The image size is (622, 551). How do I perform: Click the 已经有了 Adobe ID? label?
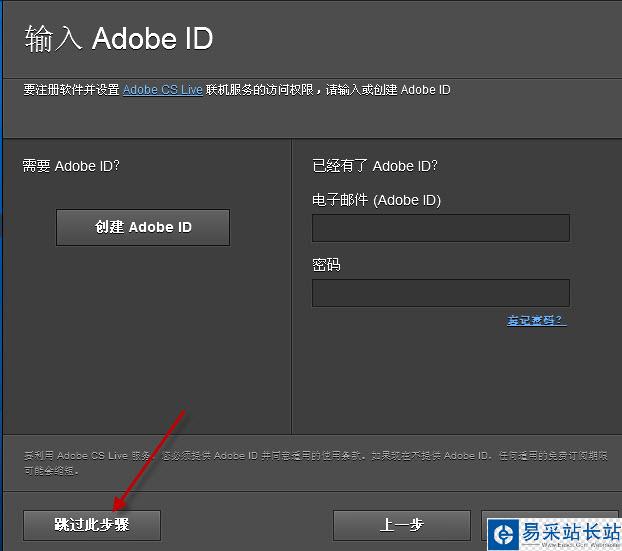click(375, 166)
